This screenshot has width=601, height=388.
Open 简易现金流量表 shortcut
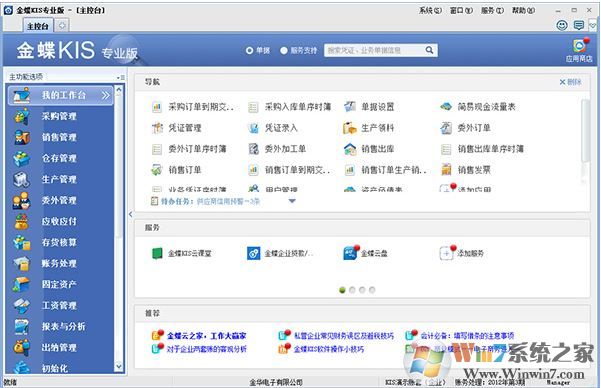(478, 107)
